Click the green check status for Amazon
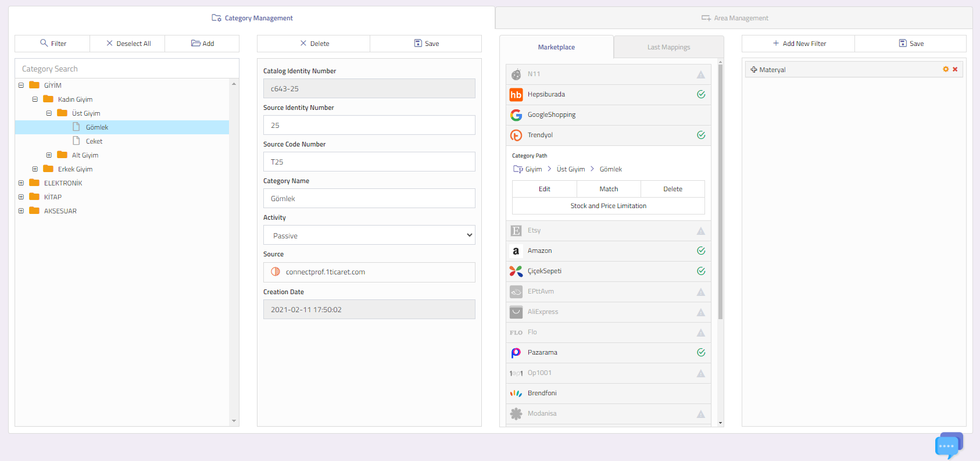The height and width of the screenshot is (461, 980). [701, 251]
